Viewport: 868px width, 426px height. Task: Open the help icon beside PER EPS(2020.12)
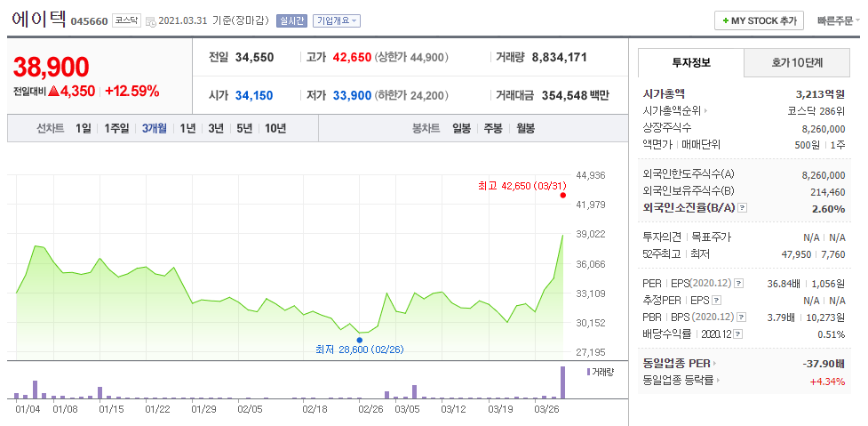click(739, 283)
